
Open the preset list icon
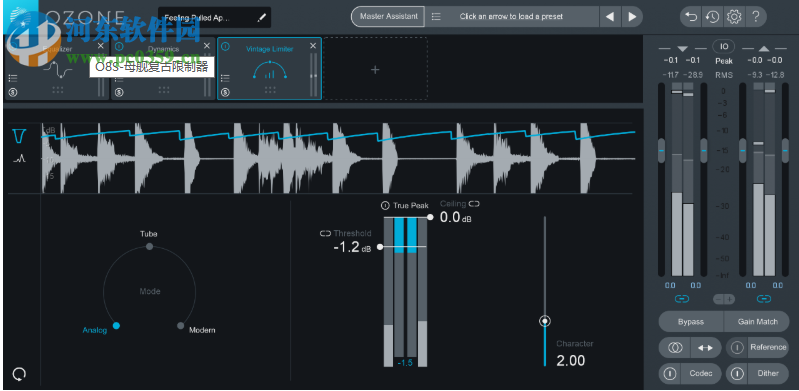(436, 16)
